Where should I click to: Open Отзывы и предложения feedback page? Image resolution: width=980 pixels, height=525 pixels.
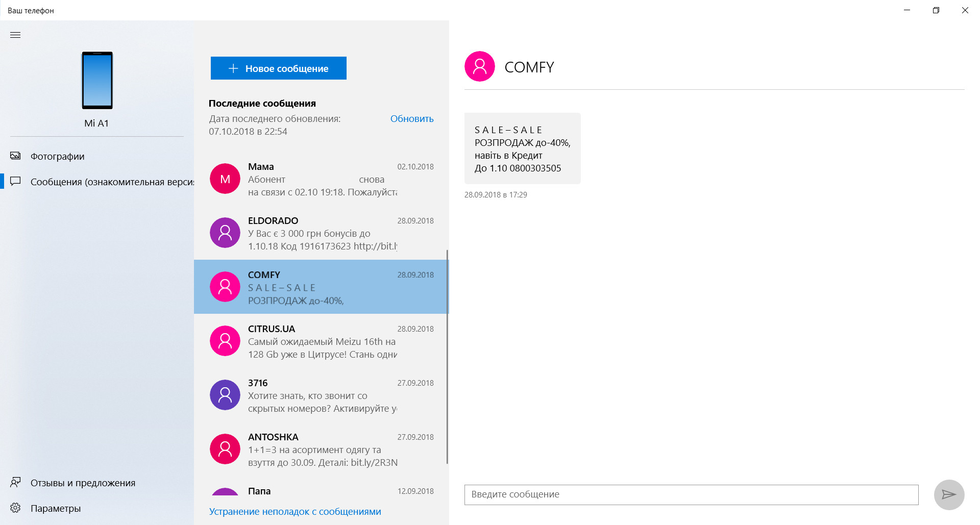[x=83, y=483]
